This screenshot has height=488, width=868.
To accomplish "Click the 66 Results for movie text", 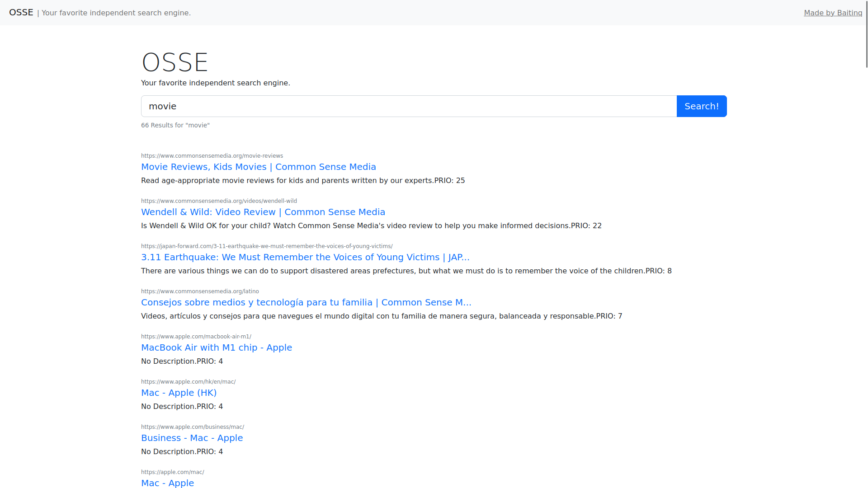I will point(175,125).
